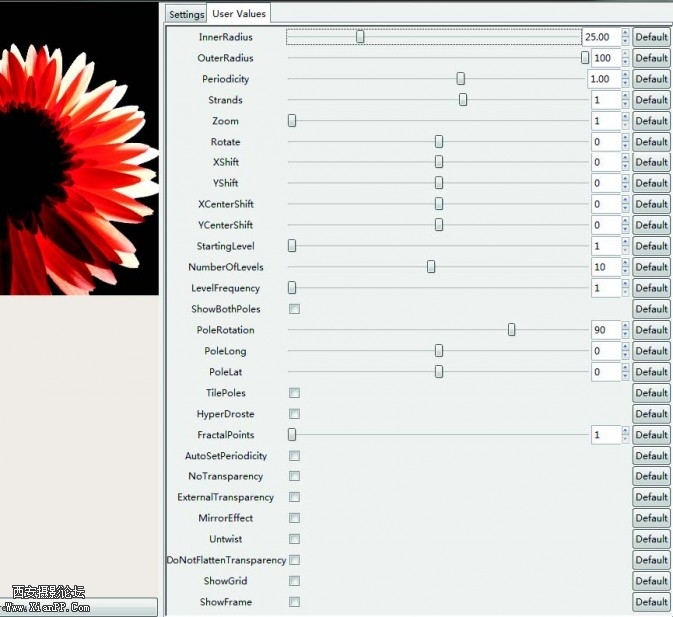Enable the ShowGrid checkbox
The image size is (673, 617).
pyautogui.click(x=294, y=581)
